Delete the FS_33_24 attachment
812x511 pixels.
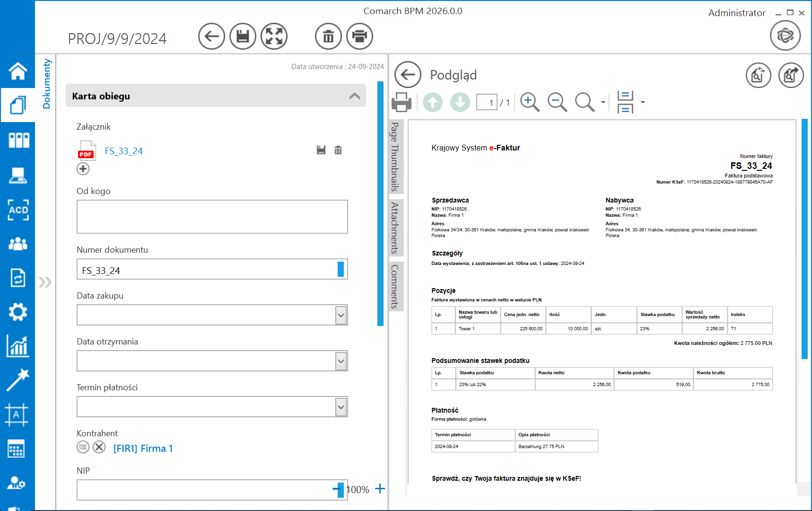pos(338,150)
